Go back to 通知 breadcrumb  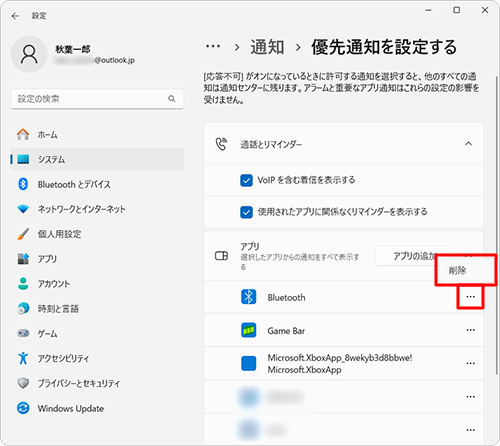(x=267, y=47)
